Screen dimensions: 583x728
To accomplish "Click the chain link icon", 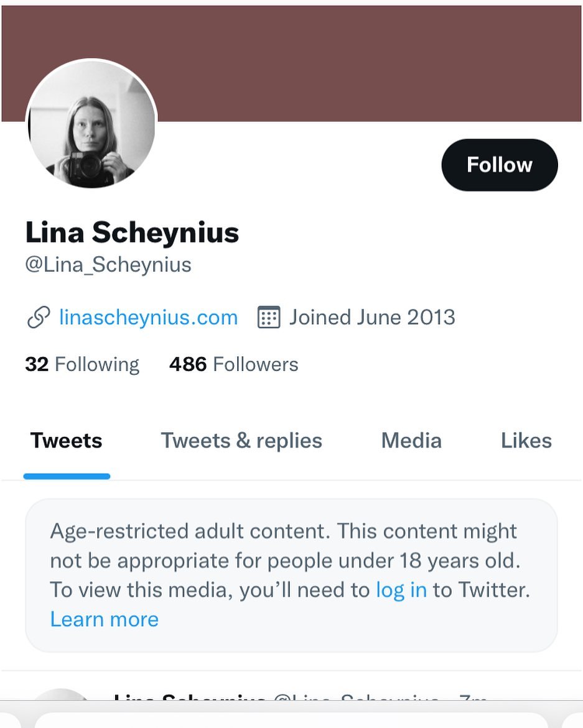I will click(x=39, y=318).
